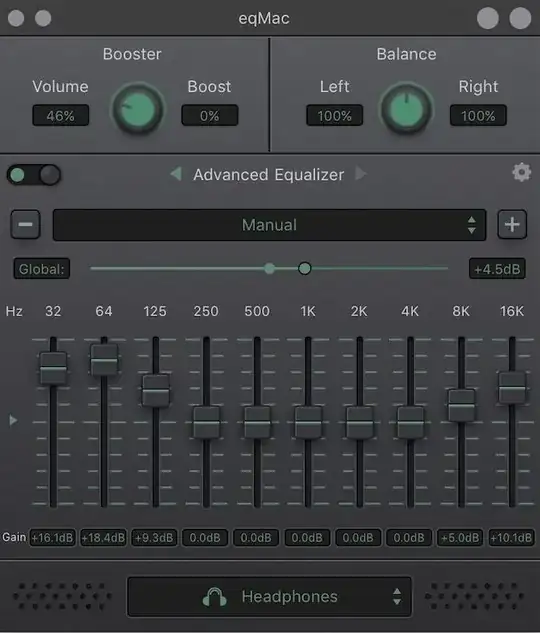
Task: Click the 250 Hz 0.0dB gain field
Action: (205, 538)
